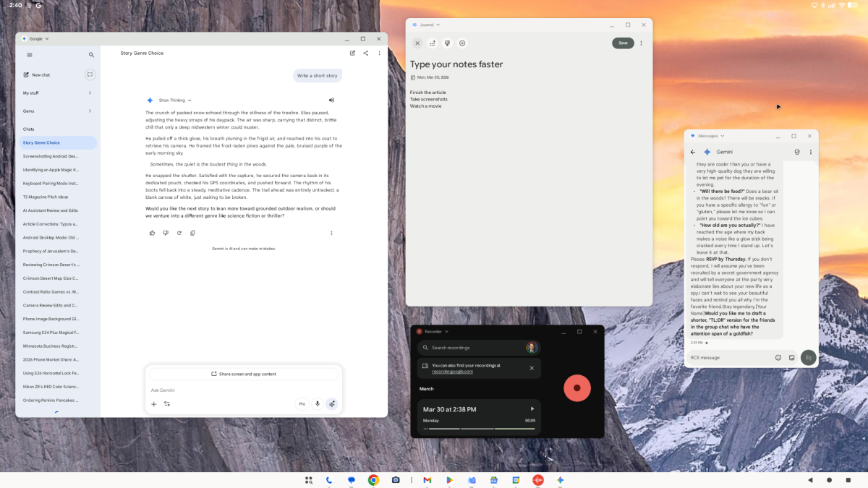Screen dimensions: 868x488
Task: Launch Chrome from the taskbar
Action: coord(373,479)
